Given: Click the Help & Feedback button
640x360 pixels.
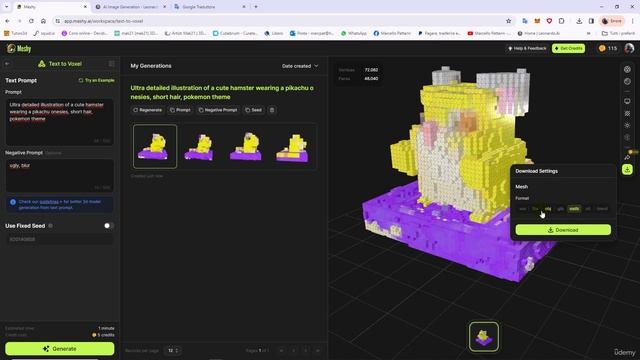Looking at the screenshot, I should pos(527,49).
